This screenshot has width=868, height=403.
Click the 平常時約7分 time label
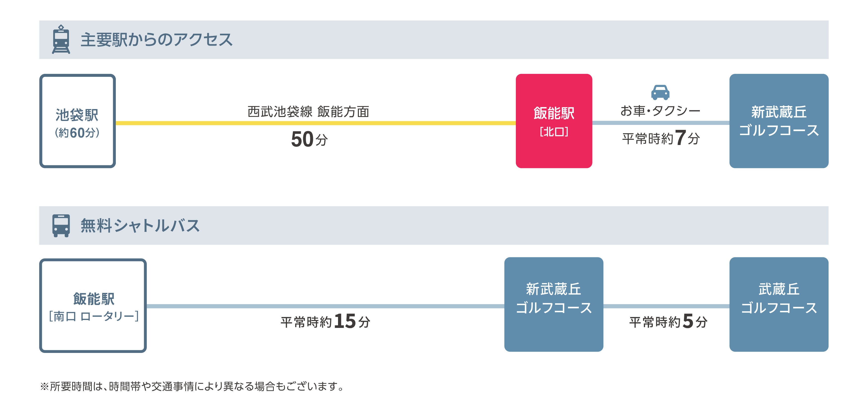pyautogui.click(x=661, y=138)
